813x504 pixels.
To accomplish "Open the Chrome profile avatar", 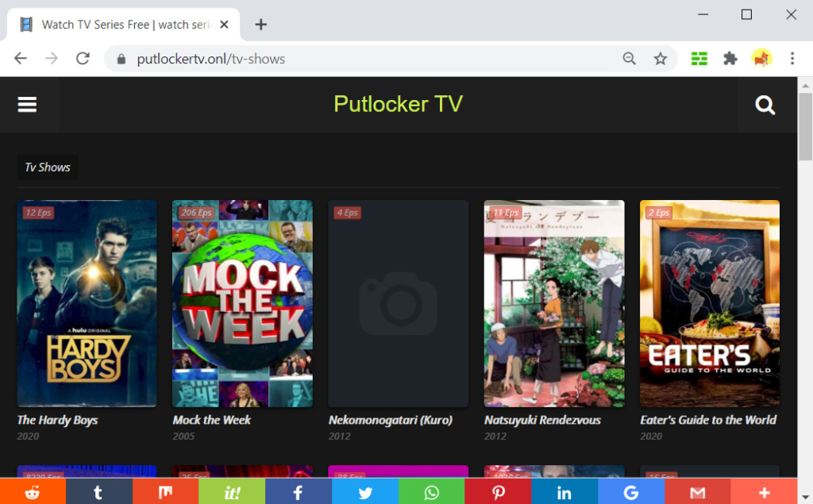I will [761, 59].
